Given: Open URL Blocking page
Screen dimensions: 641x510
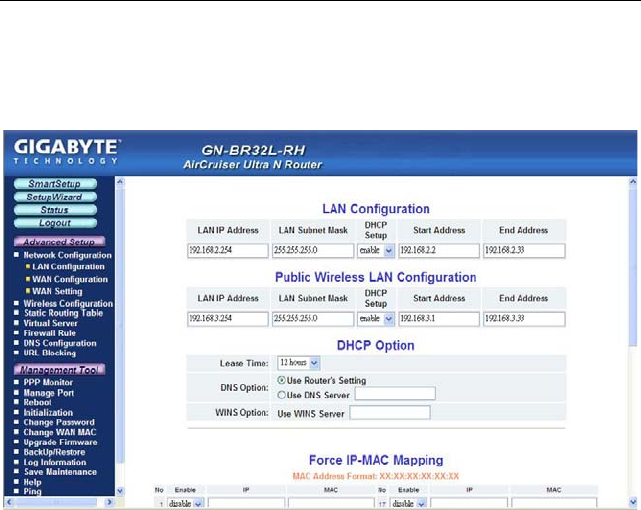Looking at the screenshot, I should click(x=49, y=353).
